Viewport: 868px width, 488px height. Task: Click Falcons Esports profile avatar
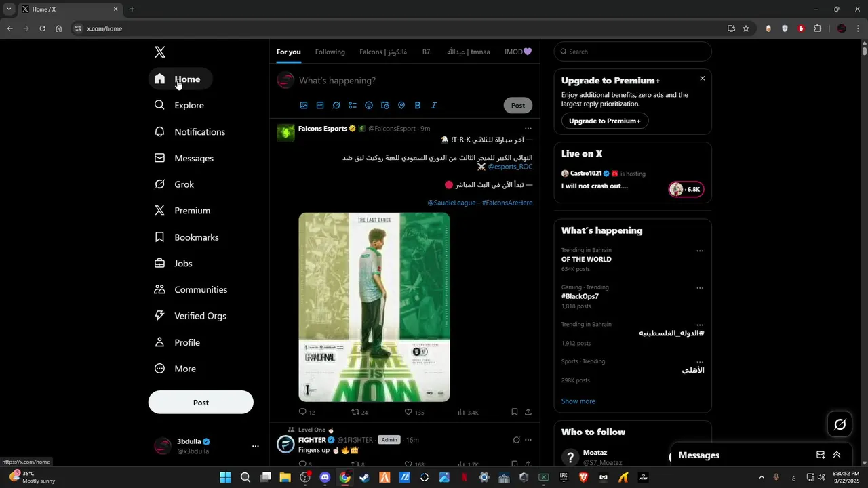[285, 132]
